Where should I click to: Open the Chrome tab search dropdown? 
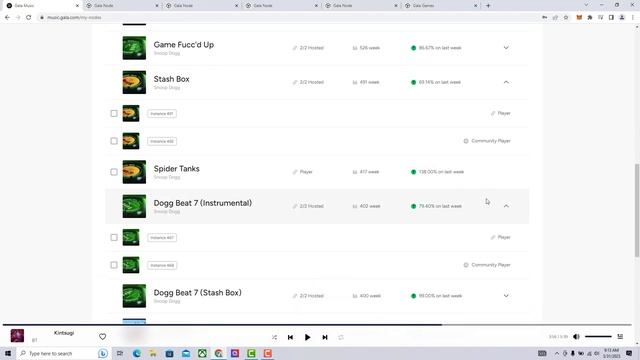pos(586,5)
